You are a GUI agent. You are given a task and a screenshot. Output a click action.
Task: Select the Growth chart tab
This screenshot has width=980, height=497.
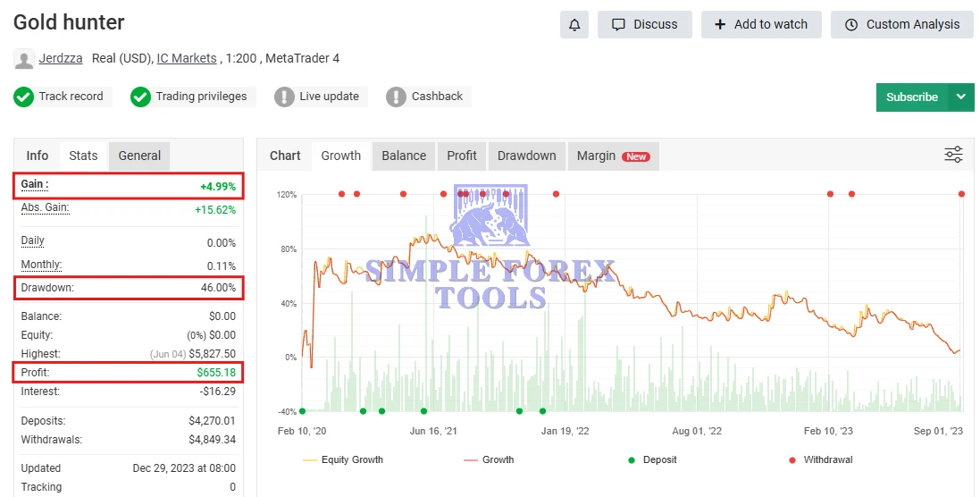[340, 156]
